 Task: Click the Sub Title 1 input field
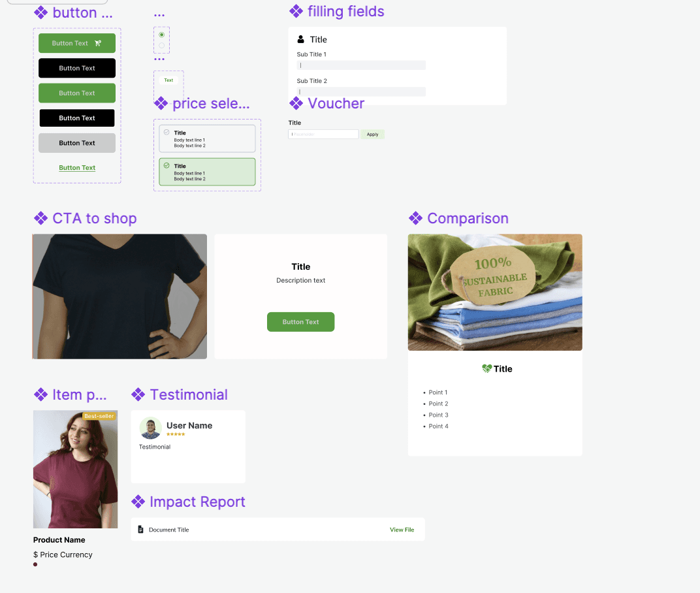click(x=361, y=65)
